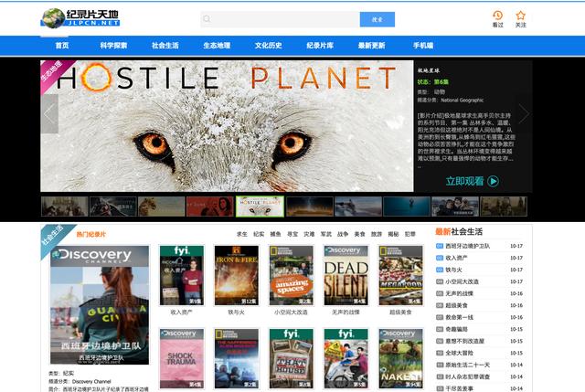Image resolution: width=585 pixels, height=392 pixels.
Task: Show previous slide with left carousel arrow
Action: (x=49, y=113)
